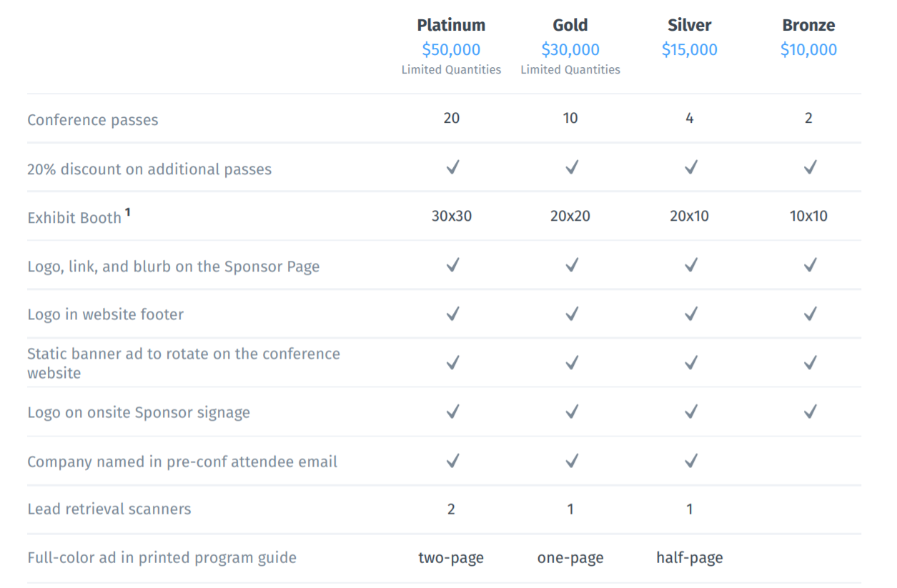
Task: Click the Silver checkmark for pre-conf attendee email
Action: pos(690,461)
